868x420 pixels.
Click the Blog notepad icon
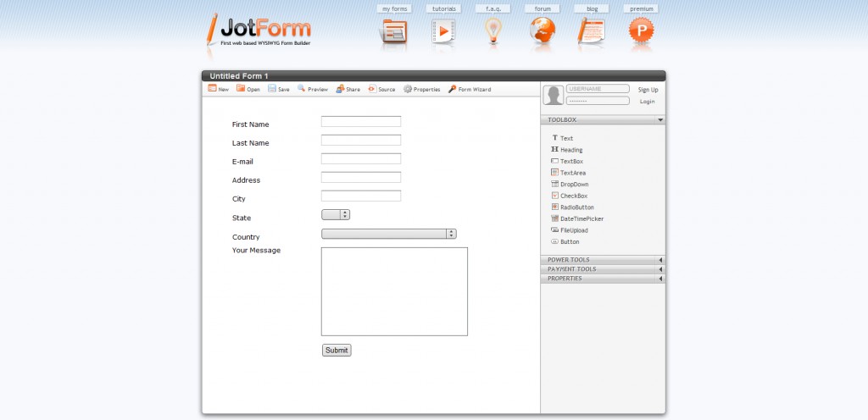pos(591,30)
